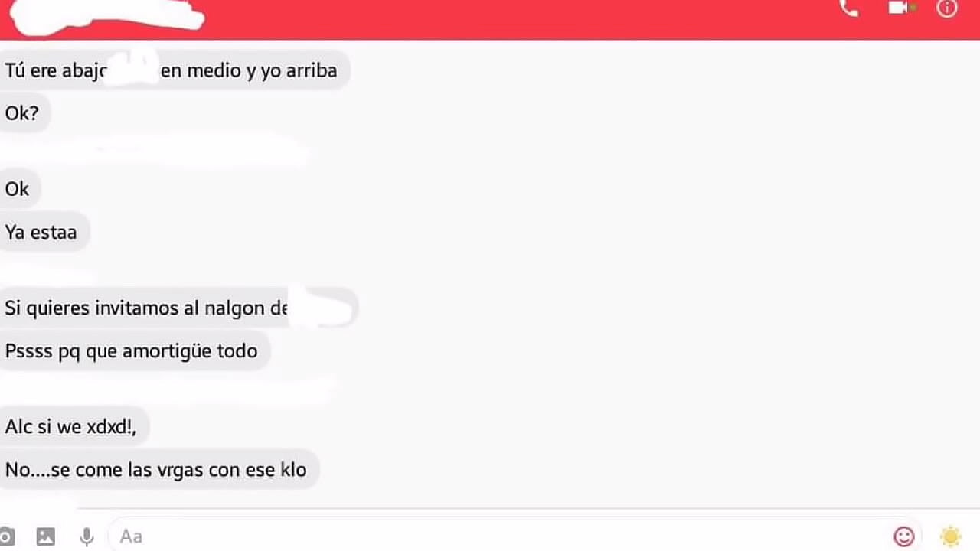Open the emoji picker smiley icon
Viewport: 980px width, 551px height.
[904, 536]
